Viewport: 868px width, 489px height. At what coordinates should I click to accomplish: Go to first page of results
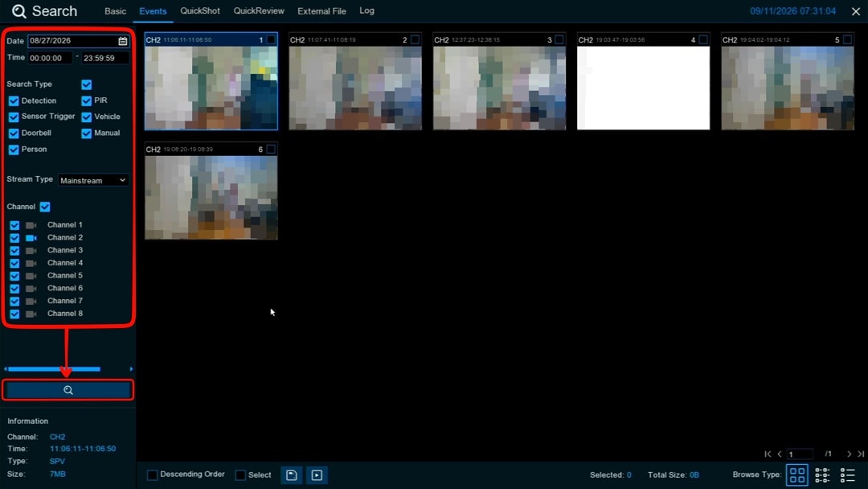pyautogui.click(x=768, y=454)
